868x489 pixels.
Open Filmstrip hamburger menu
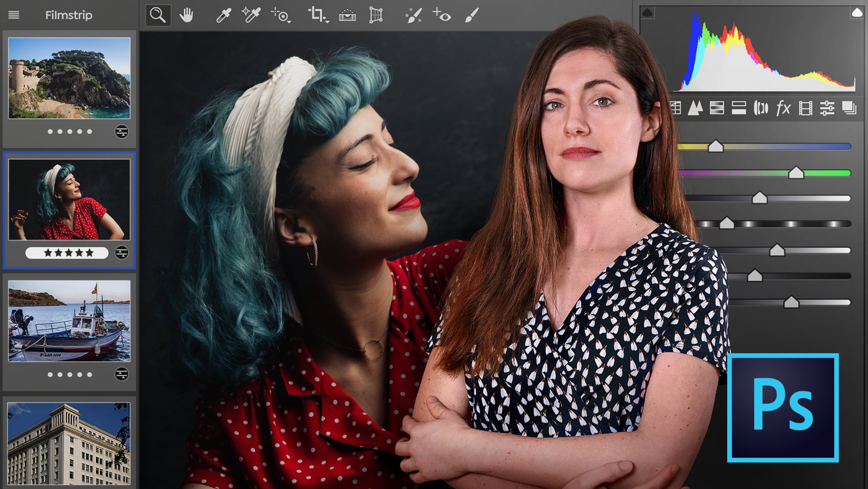click(x=14, y=15)
